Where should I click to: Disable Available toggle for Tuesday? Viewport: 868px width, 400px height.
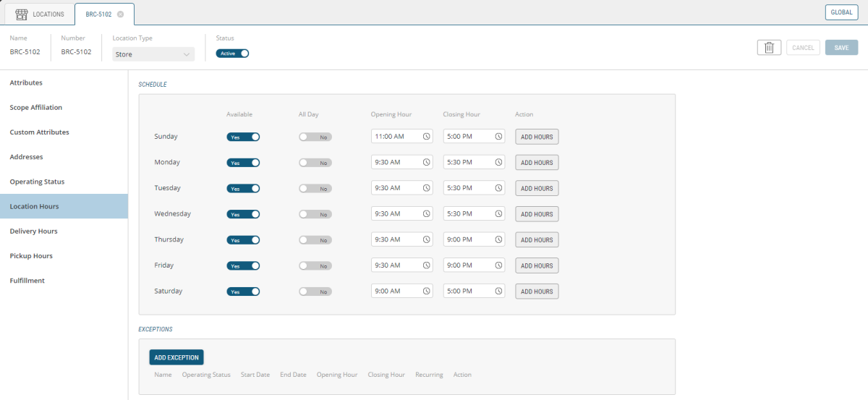[x=243, y=189]
